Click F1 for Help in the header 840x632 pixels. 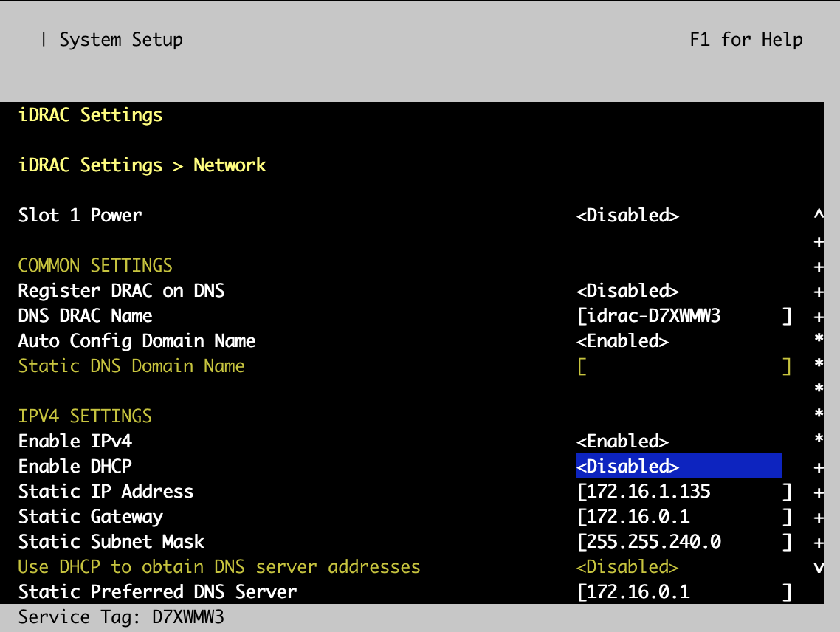coord(746,39)
